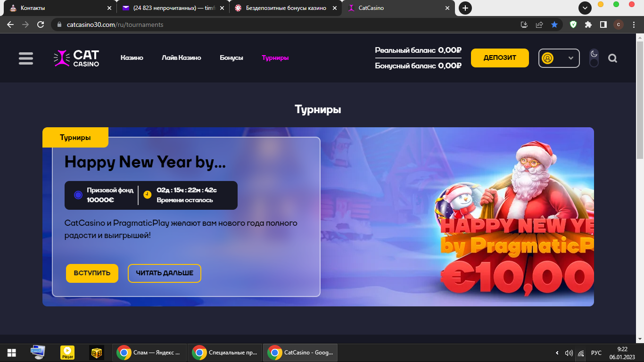Screen dimensions: 644x362
Task: Toggle the browser side panel
Action: [603, 25]
